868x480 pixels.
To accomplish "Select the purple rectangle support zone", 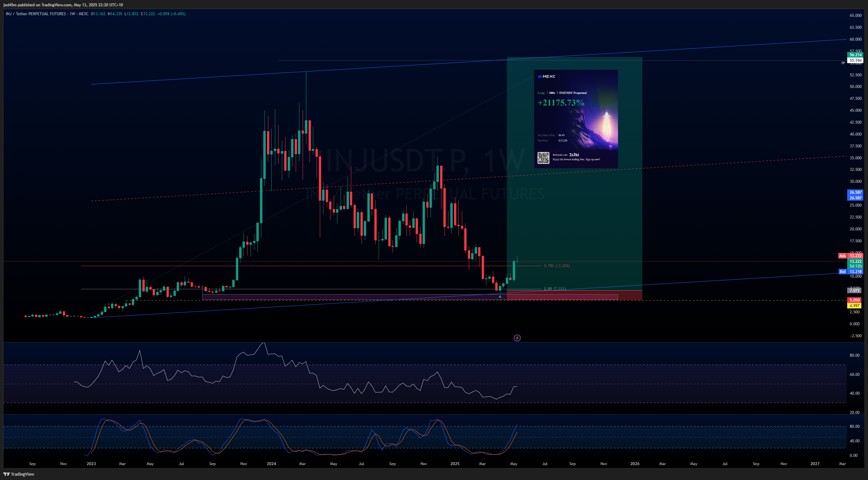I will tap(410, 297).
